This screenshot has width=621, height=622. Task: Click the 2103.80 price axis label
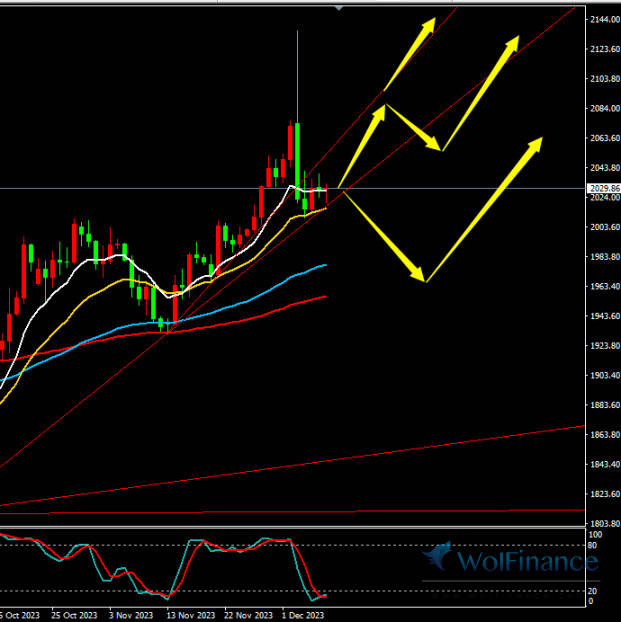(605, 79)
